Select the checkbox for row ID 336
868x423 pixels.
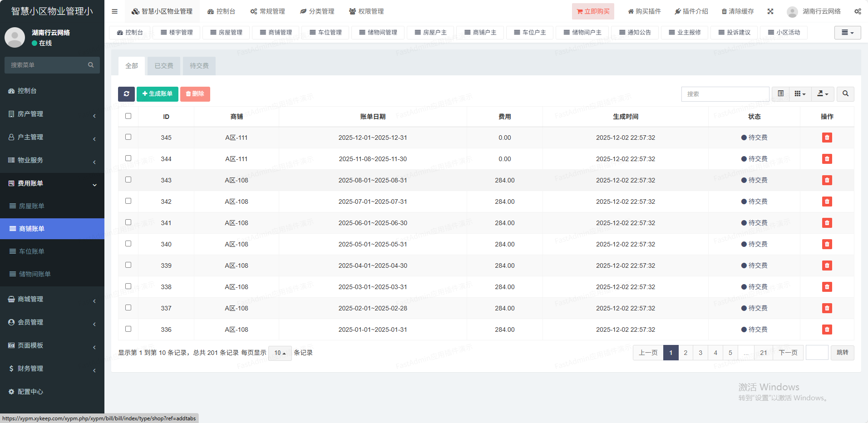[128, 329]
